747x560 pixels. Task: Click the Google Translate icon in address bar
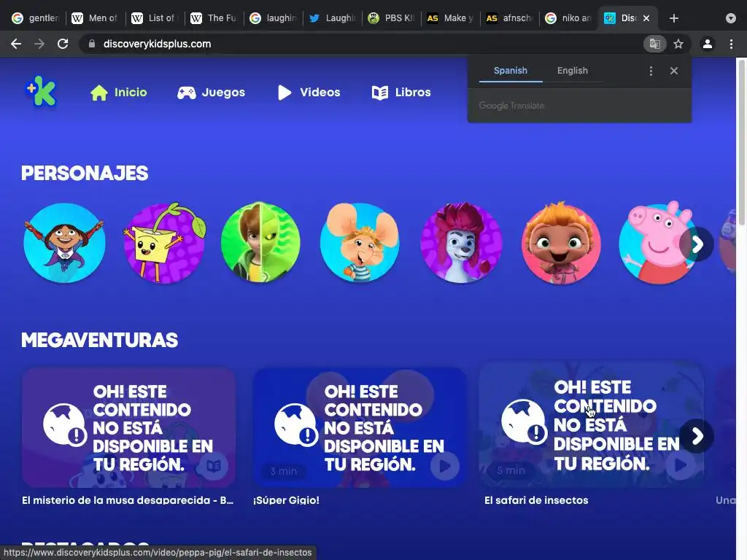654,44
